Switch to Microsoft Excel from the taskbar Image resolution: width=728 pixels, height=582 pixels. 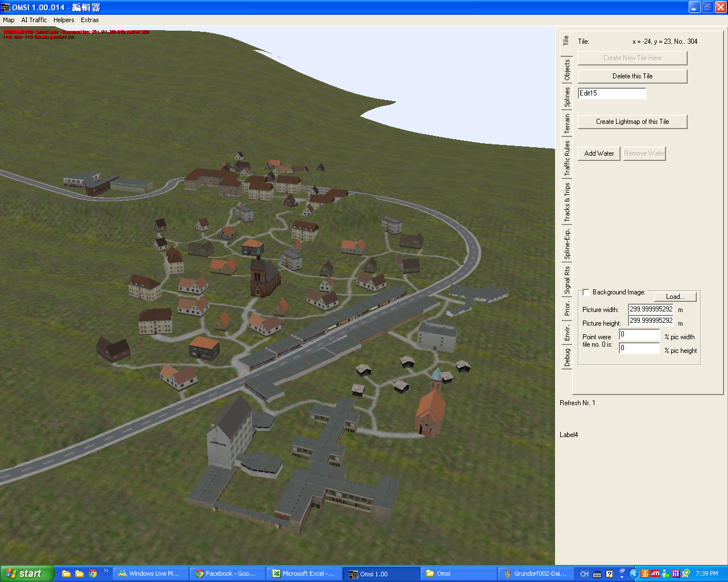[x=305, y=573]
